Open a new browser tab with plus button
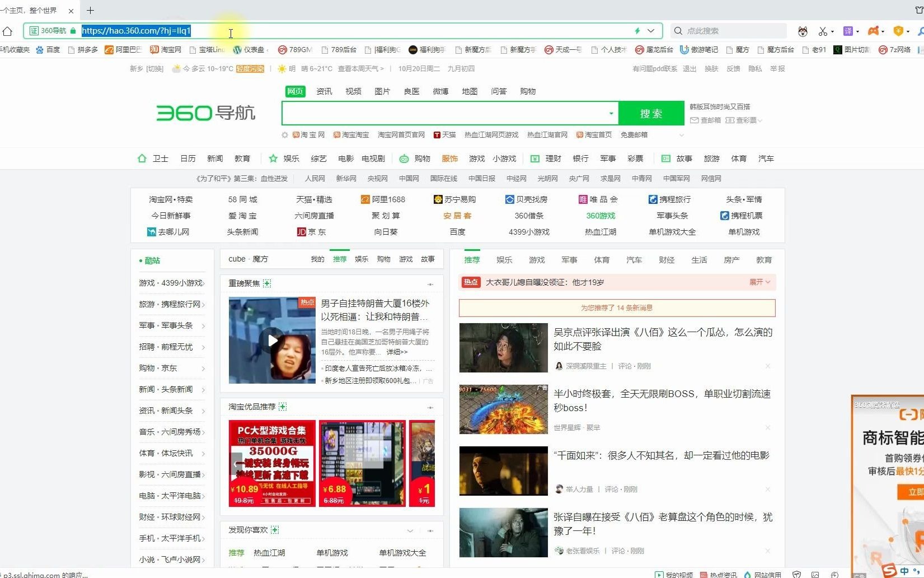The width and height of the screenshot is (924, 578). pyautogui.click(x=90, y=10)
